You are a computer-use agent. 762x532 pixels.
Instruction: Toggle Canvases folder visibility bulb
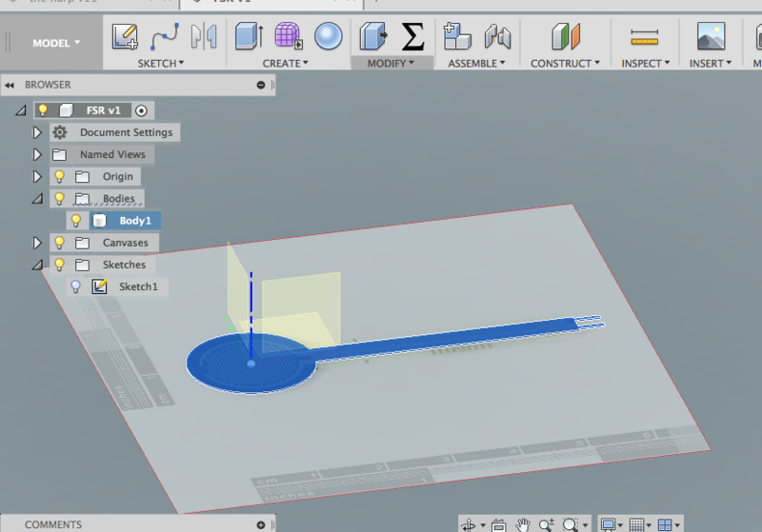[x=59, y=243]
